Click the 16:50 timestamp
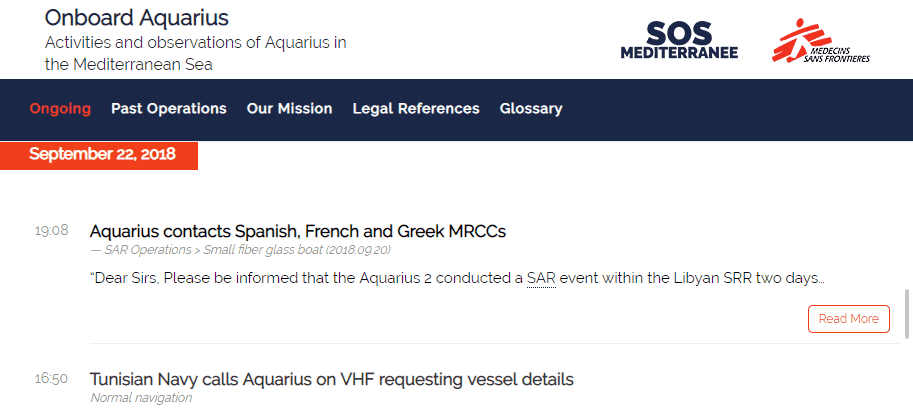The width and height of the screenshot is (913, 420). [x=51, y=379]
